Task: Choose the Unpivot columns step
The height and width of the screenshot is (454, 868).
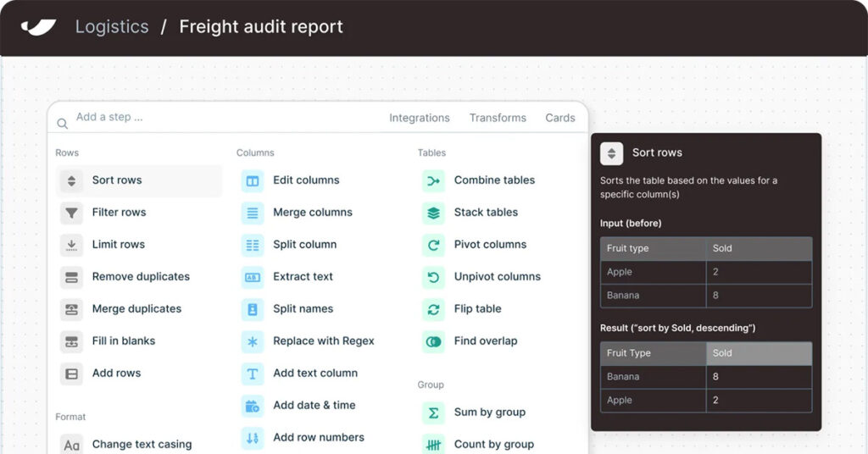Action: [x=497, y=277]
